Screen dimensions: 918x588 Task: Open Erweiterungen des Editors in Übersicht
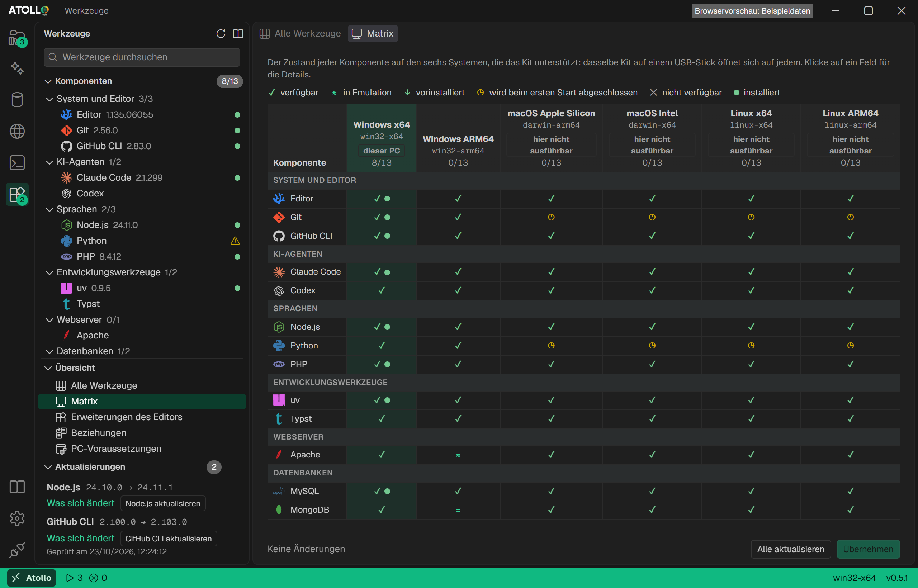[142, 417]
